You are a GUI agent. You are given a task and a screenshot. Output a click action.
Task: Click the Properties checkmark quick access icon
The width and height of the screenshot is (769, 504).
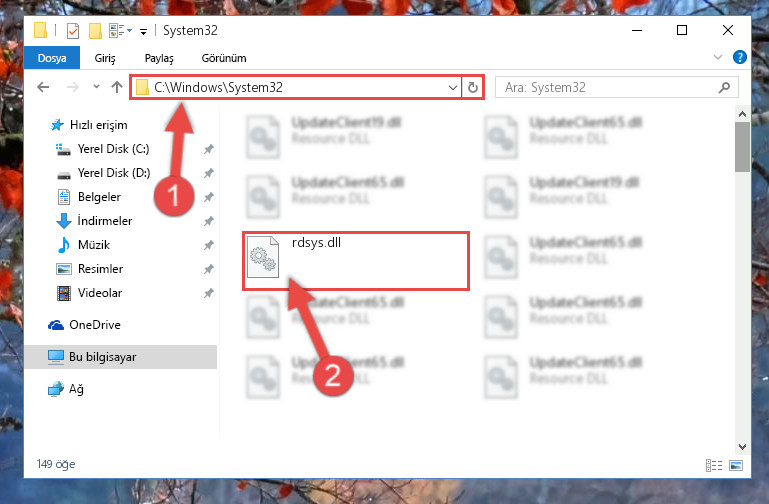[73, 30]
